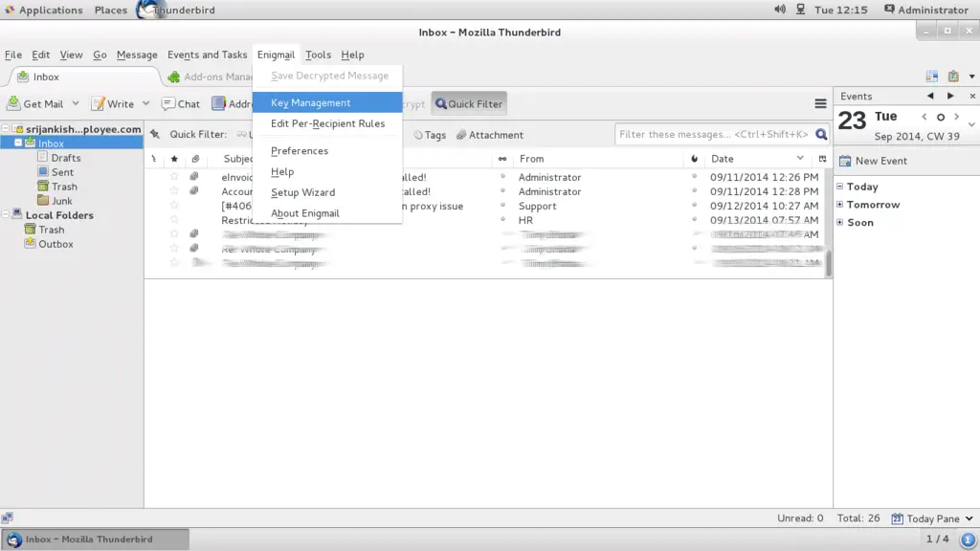Star the eInvoice message from Administrator
The image size is (980, 551).
(174, 177)
